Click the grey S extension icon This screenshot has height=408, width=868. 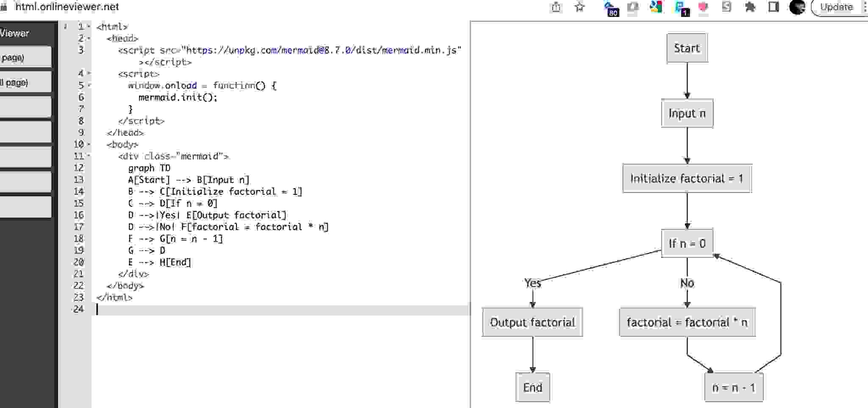(x=726, y=7)
